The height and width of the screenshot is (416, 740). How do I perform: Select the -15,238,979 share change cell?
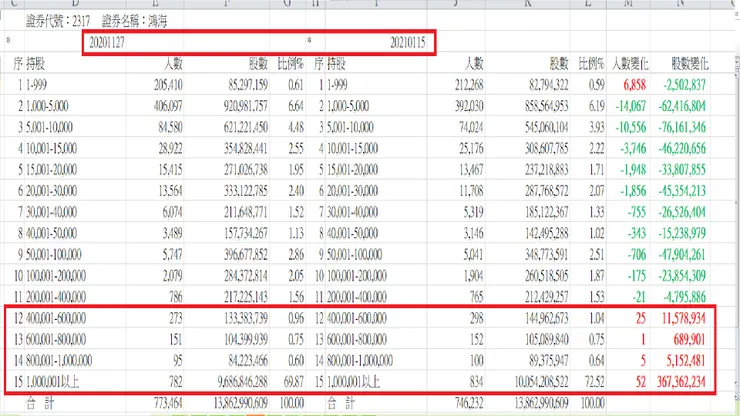681,234
